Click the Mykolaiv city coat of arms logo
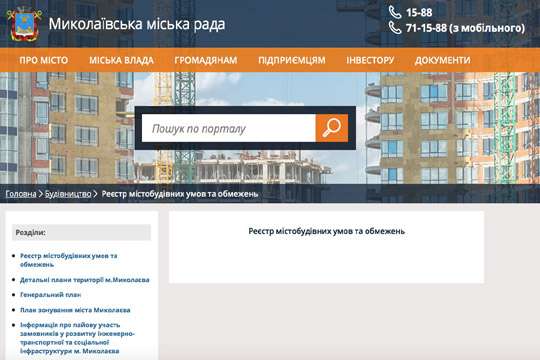 [24, 24]
